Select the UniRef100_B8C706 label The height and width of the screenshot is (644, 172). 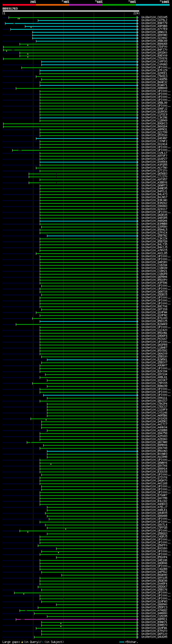click(x=154, y=307)
